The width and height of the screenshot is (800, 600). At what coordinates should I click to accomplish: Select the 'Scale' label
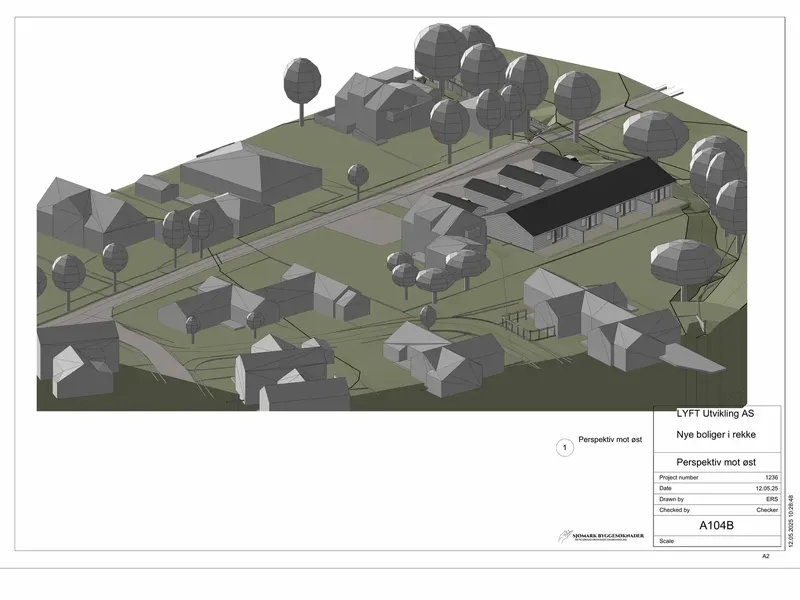click(666, 541)
